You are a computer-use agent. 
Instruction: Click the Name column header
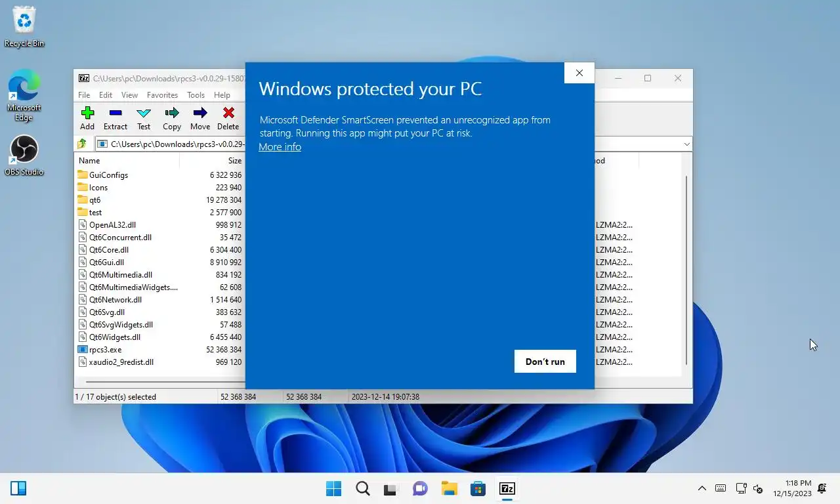tap(89, 161)
